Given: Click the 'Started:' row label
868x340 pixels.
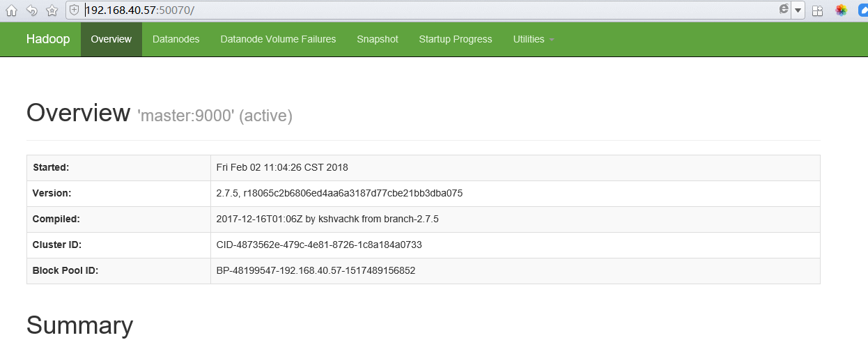Looking at the screenshot, I should pos(51,167).
